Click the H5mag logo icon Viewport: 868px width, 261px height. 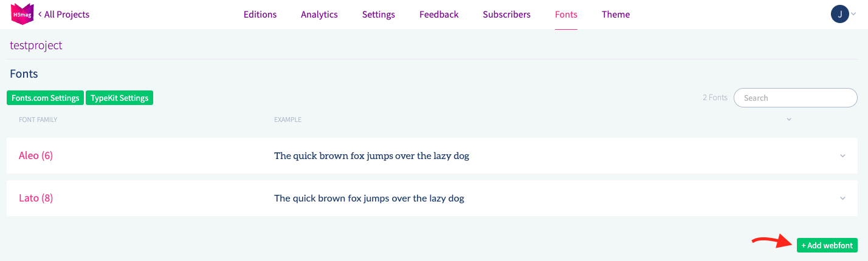pos(22,14)
